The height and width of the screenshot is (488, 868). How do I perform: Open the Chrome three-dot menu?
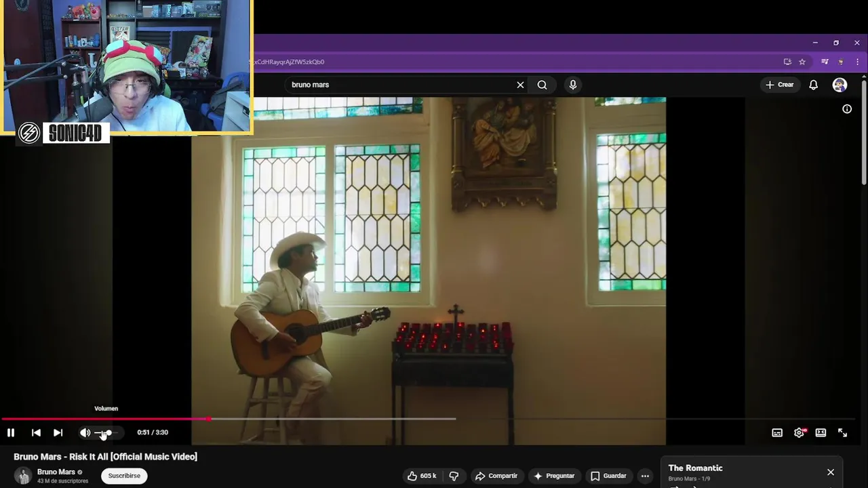click(858, 62)
